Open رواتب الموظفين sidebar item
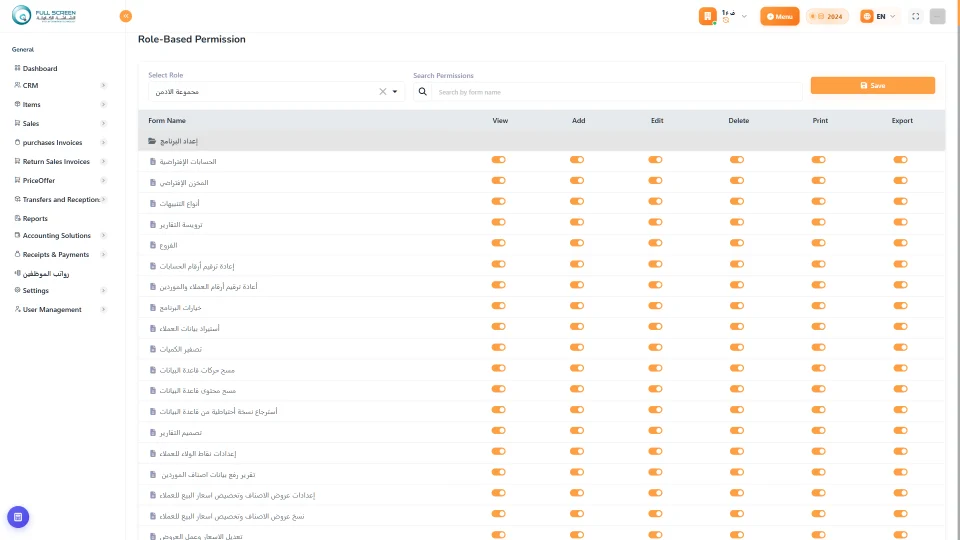 pyautogui.click(x=46, y=274)
